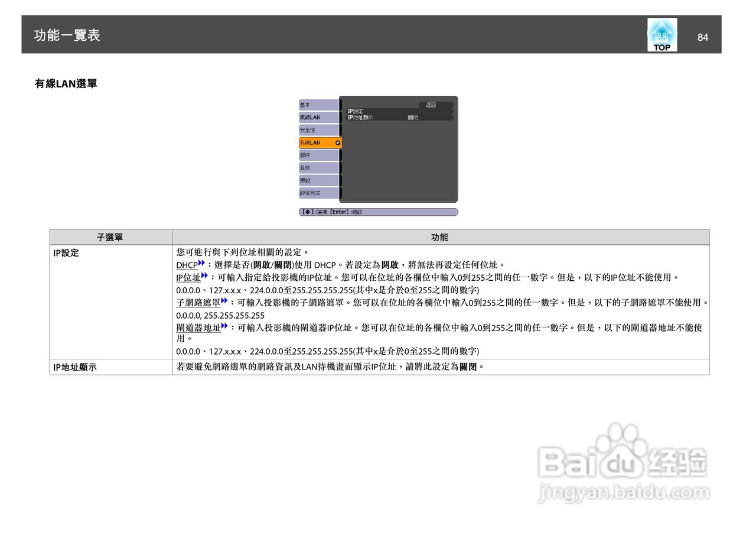Open the DHCP underlined link

185,265
